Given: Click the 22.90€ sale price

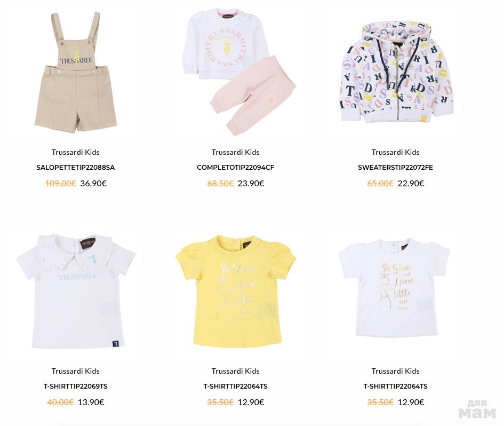Looking at the screenshot, I should pyautogui.click(x=411, y=184).
